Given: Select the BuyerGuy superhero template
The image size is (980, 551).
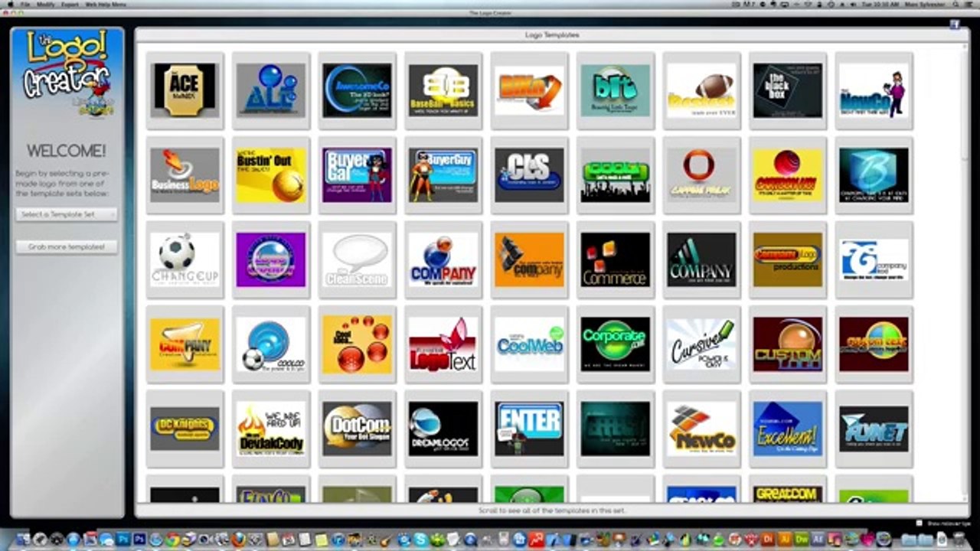Looking at the screenshot, I should pos(443,175).
